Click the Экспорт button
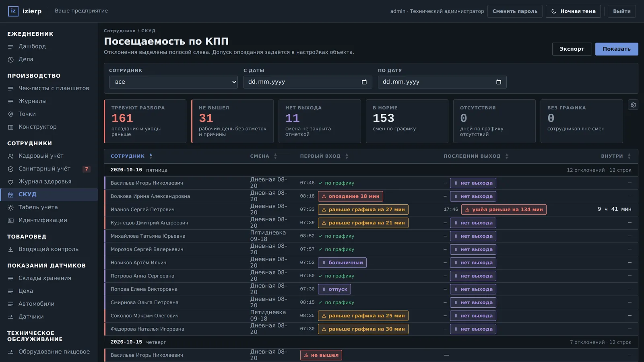Screen dimensions: 644x362 (572, 49)
